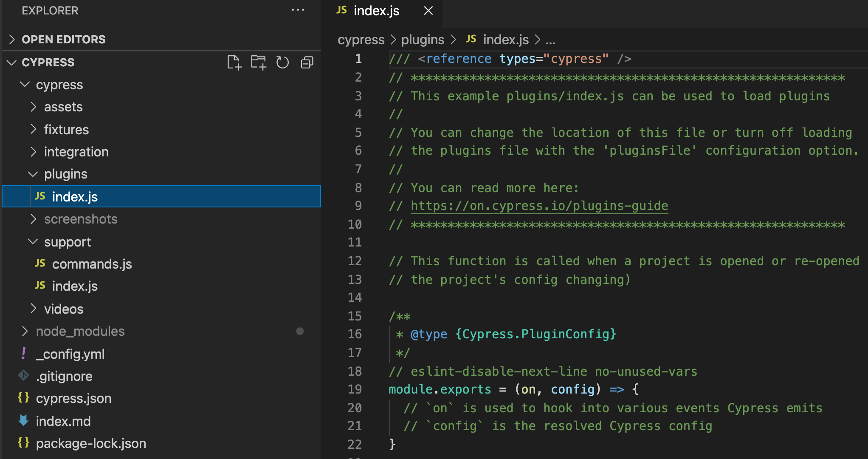The image size is (868, 459).
Task: Open package-lock.json from the explorer
Action: (x=91, y=443)
